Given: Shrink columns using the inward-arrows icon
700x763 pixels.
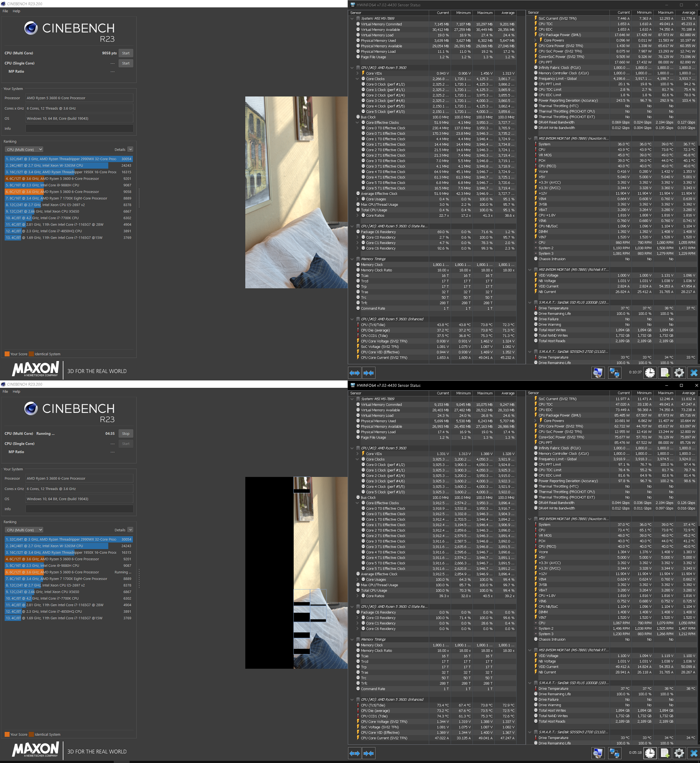Looking at the screenshot, I should click(x=369, y=373).
